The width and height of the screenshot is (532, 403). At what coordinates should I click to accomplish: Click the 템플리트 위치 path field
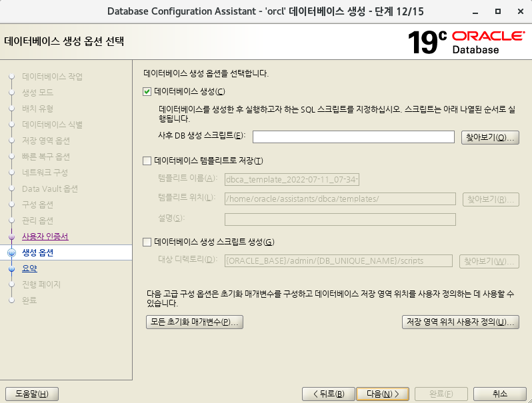(x=340, y=199)
